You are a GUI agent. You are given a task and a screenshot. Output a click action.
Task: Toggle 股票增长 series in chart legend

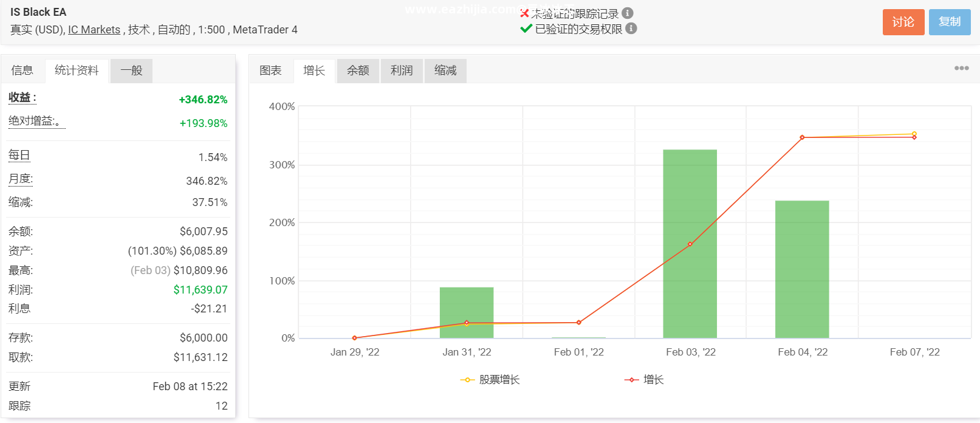tap(490, 380)
